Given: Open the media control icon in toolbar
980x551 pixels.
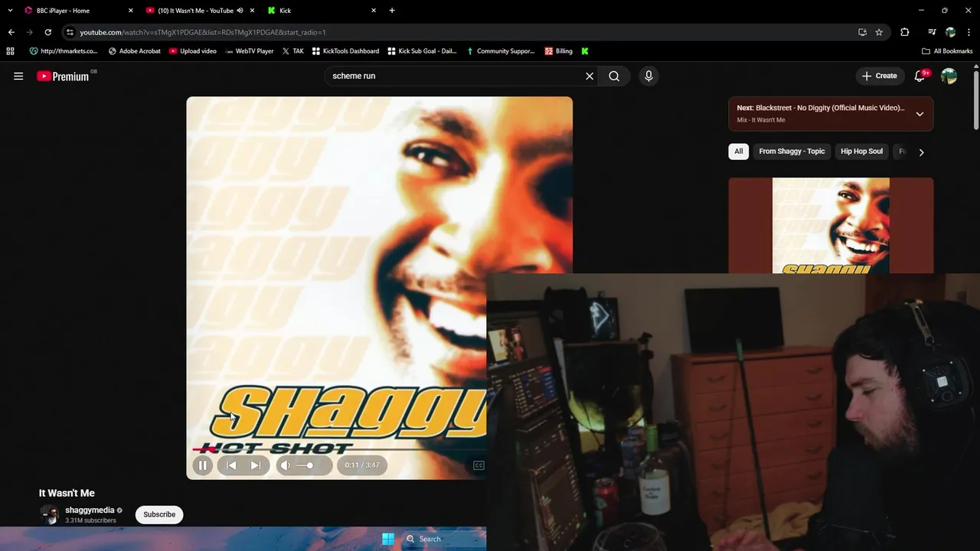Looking at the screenshot, I should pos(932,32).
